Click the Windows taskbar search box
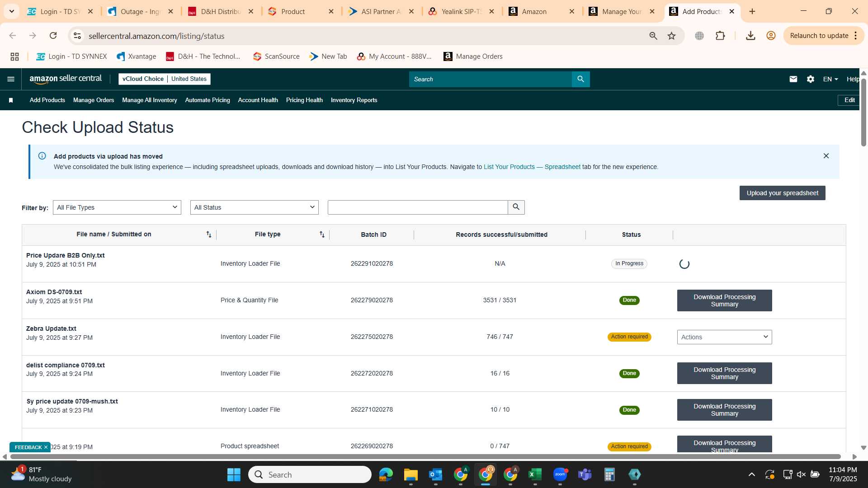This screenshot has width=868, height=488. 310,475
